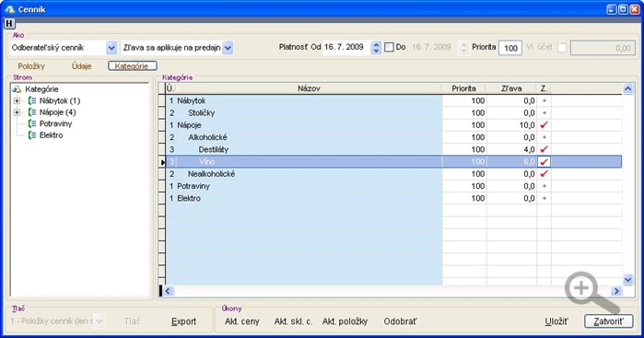This screenshot has width=644, height=338.
Task: Switch to the Kategórie tab
Action: coord(133,66)
